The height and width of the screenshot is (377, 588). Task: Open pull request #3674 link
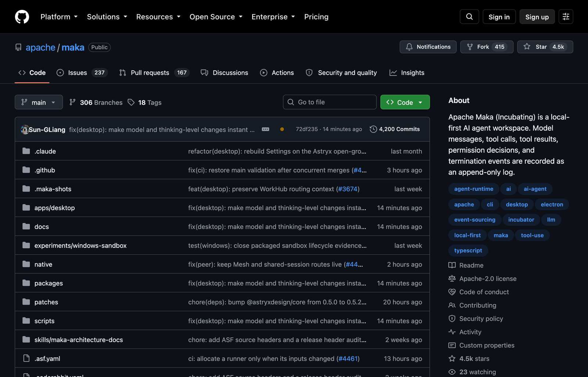point(348,189)
